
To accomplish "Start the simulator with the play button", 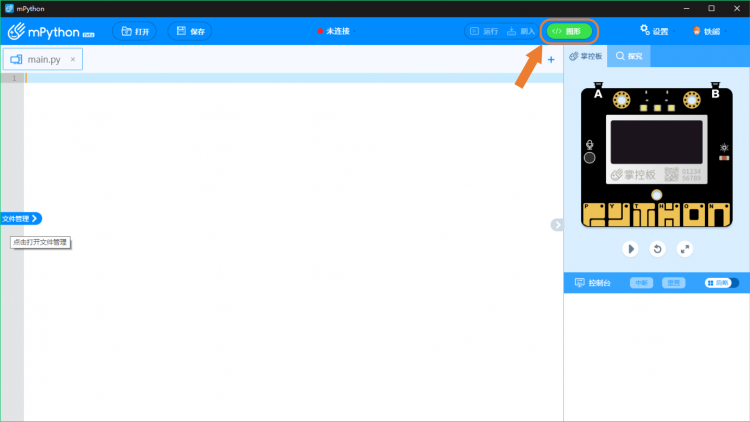I will 630,249.
